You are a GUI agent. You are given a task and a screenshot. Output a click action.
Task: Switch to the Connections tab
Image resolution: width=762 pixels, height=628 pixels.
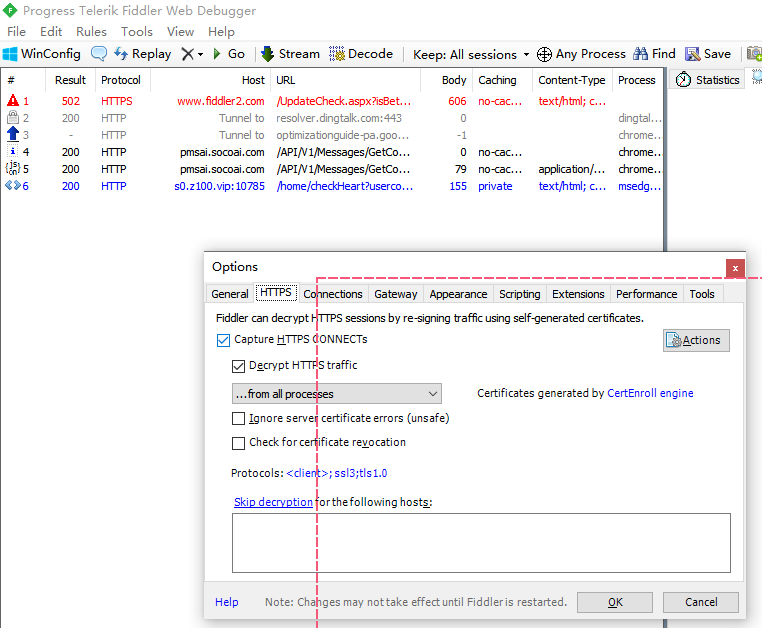[x=333, y=294]
